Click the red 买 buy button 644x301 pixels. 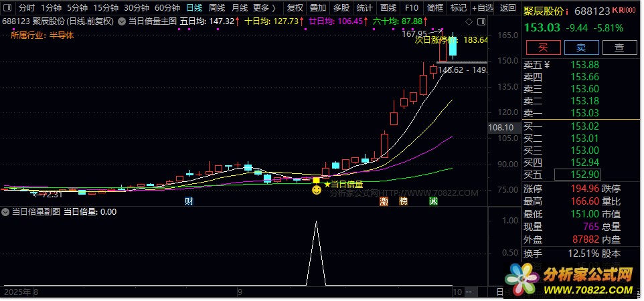point(543,47)
